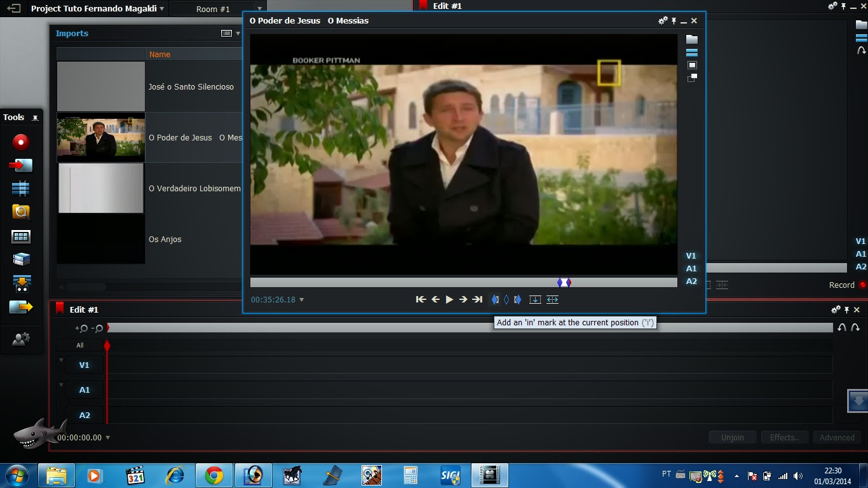Click folder icon on viewer side strip
The height and width of the screenshot is (488, 868).
pyautogui.click(x=692, y=39)
